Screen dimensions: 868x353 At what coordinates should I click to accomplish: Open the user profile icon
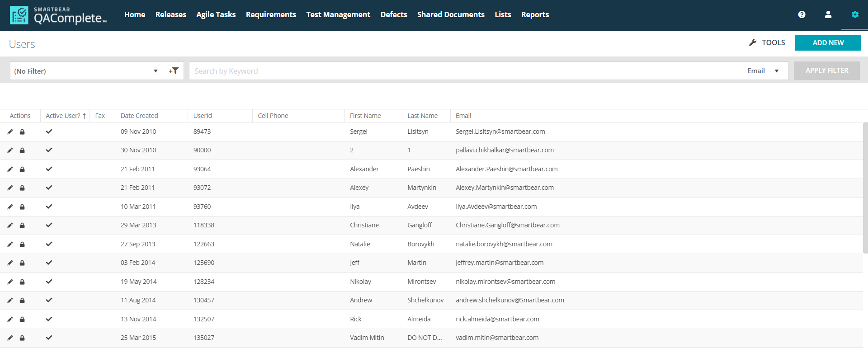tap(828, 14)
